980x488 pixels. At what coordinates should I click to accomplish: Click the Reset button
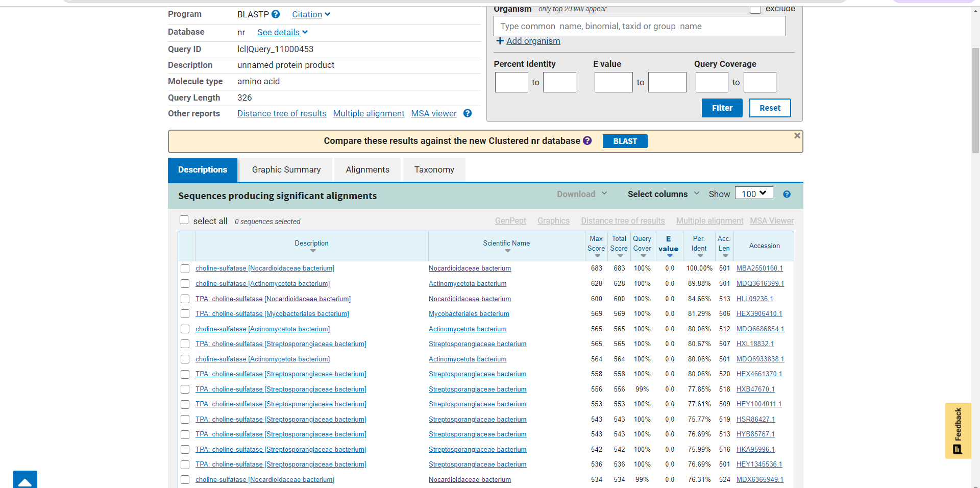pyautogui.click(x=770, y=108)
